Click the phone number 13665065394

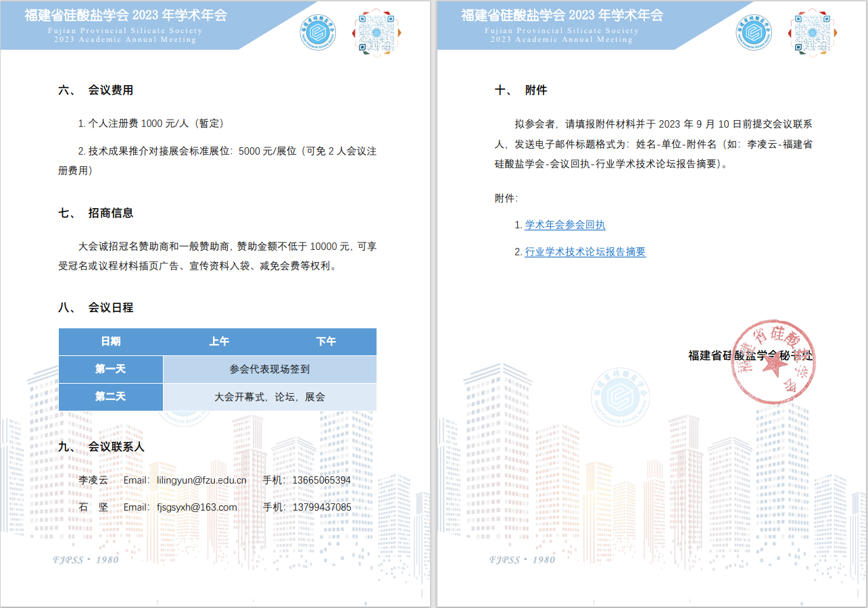322,481
